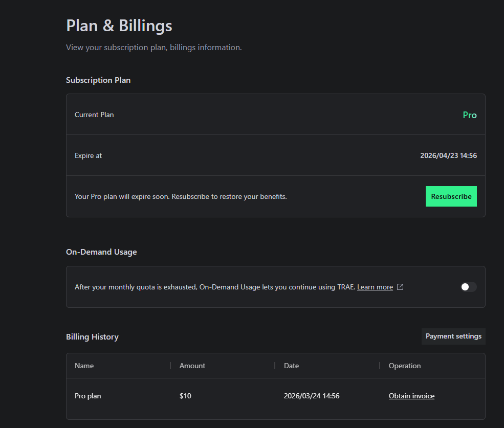Click the Date column header
The width and height of the screenshot is (504, 428).
pyautogui.click(x=291, y=366)
